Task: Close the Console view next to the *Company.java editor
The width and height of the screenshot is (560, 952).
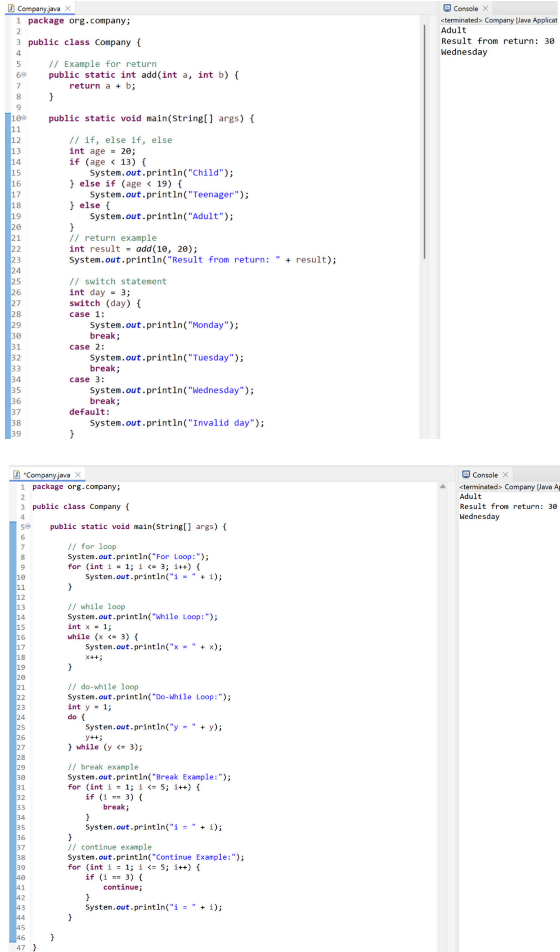Action: pyautogui.click(x=505, y=474)
